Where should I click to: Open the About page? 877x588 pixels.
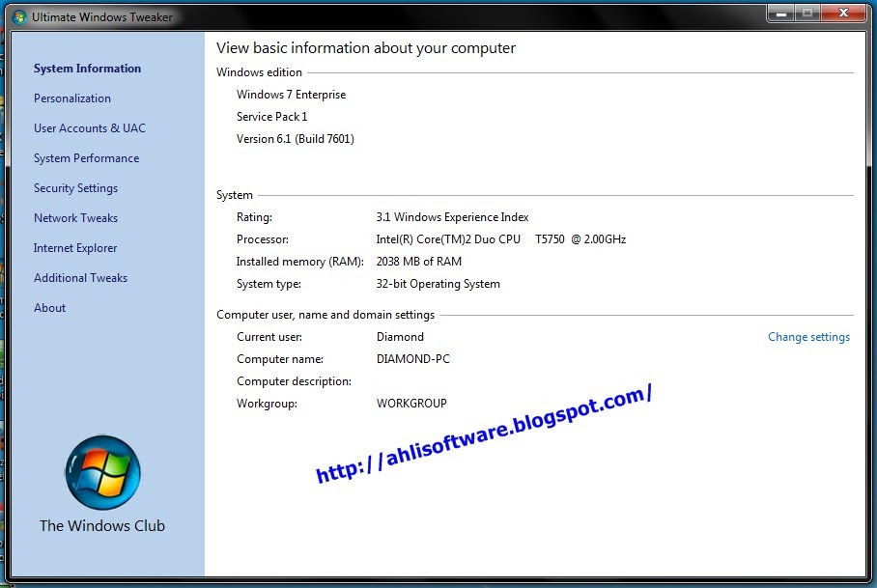49,307
